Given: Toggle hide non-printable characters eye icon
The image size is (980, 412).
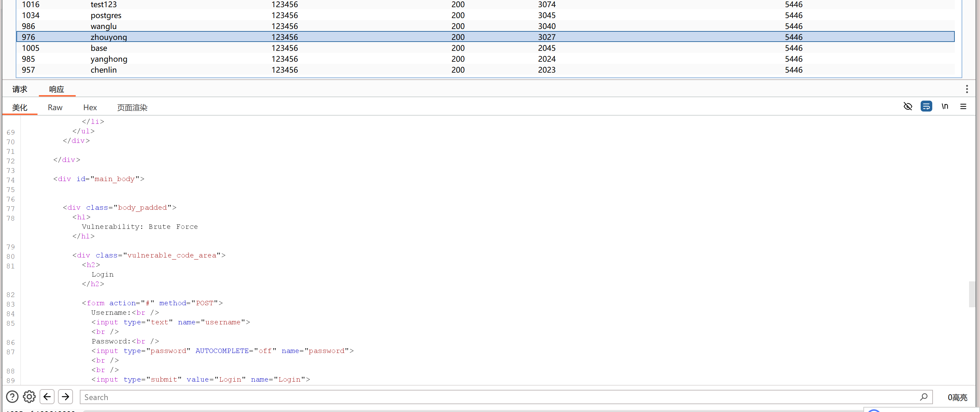Looking at the screenshot, I should click(x=908, y=106).
